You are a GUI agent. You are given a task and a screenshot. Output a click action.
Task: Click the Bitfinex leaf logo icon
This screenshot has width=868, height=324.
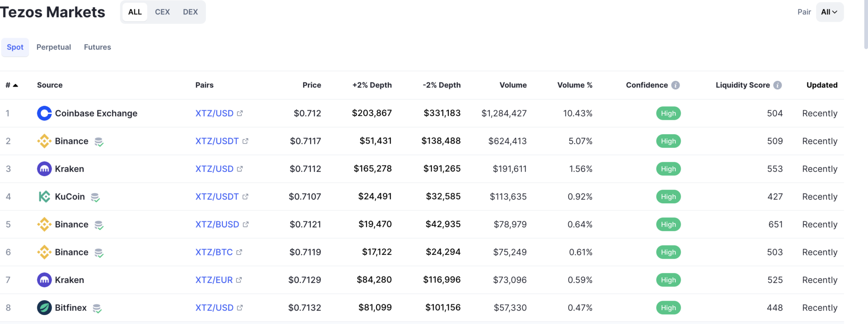pyautogui.click(x=45, y=307)
